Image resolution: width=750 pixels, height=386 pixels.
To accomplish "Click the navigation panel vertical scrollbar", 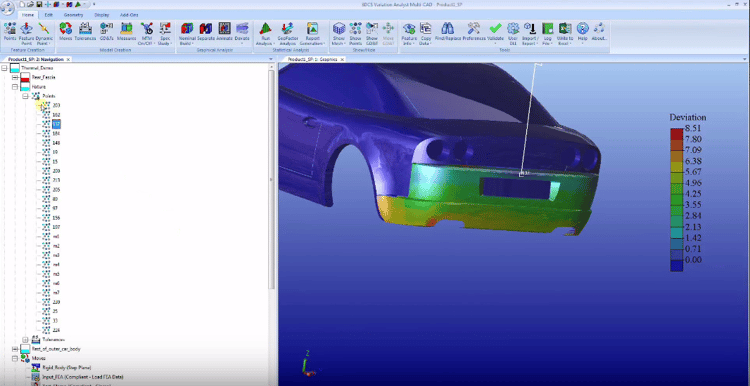I will [272, 179].
